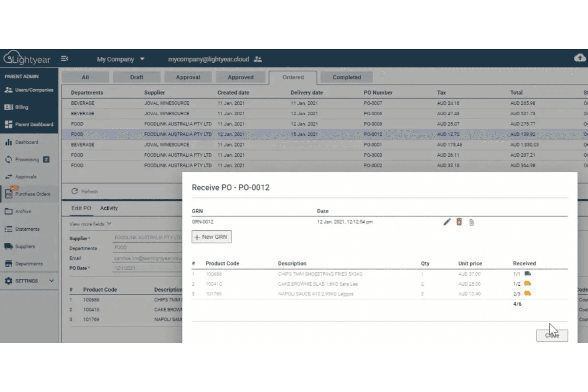The width and height of the screenshot is (588, 392).
Task: Go to Parent Dashboard icon
Action: [x=8, y=124]
